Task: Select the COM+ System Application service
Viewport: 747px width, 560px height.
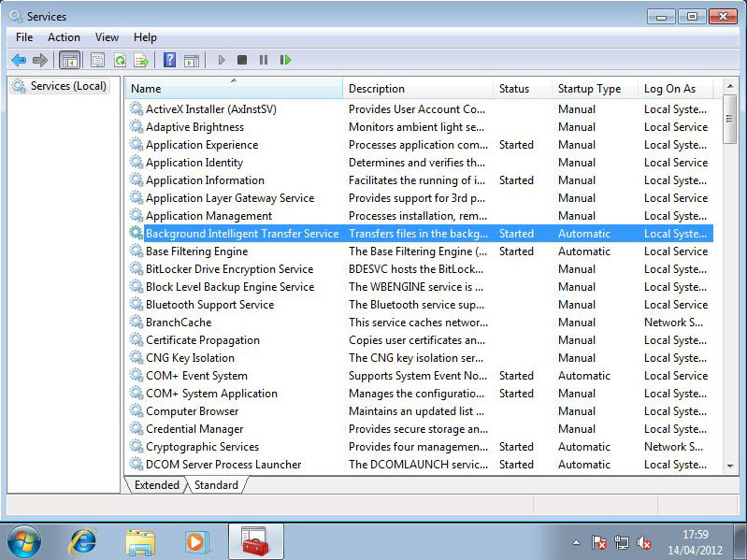Action: (x=419, y=394)
